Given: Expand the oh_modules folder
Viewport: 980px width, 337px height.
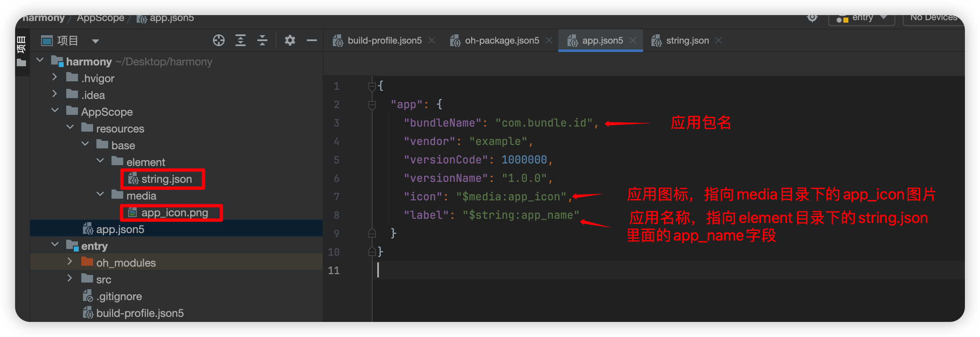Looking at the screenshot, I should 70,262.
